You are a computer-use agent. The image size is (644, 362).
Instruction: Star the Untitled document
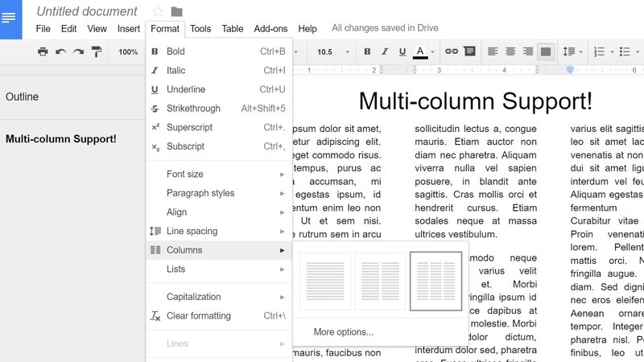pyautogui.click(x=158, y=11)
